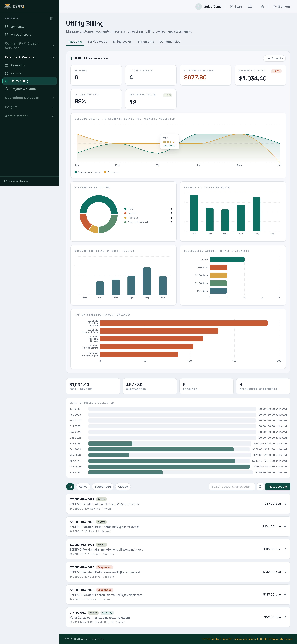The height and width of the screenshot is (644, 297).
Task: Expand Operations & Assets section
Action: point(29,98)
